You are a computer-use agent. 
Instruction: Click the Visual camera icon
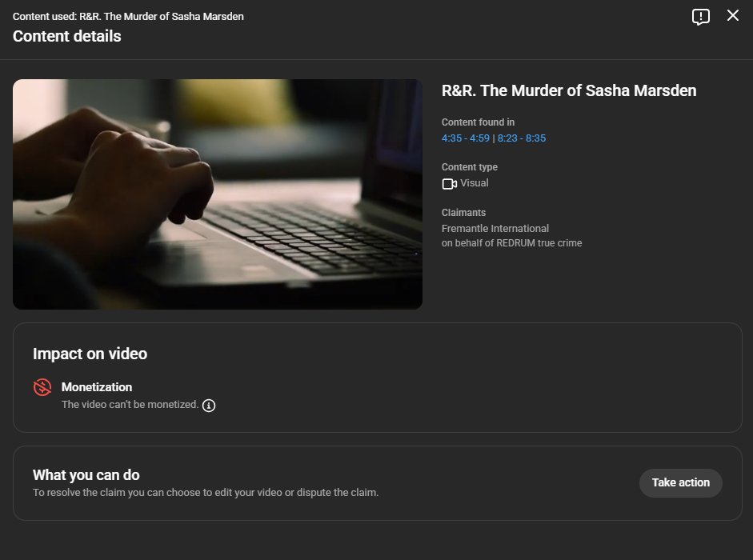tap(450, 184)
